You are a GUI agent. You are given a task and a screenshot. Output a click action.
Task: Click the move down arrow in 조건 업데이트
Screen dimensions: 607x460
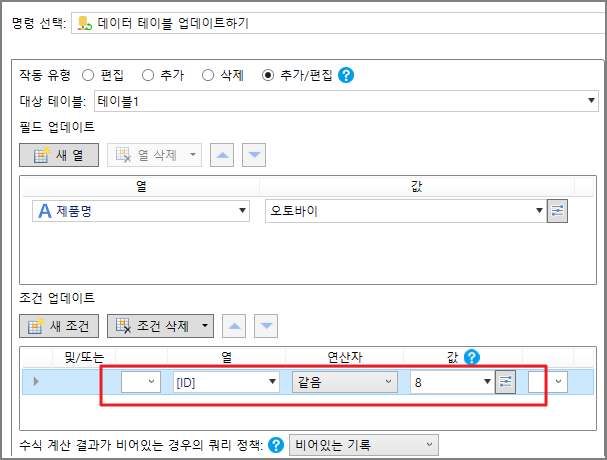[265, 325]
